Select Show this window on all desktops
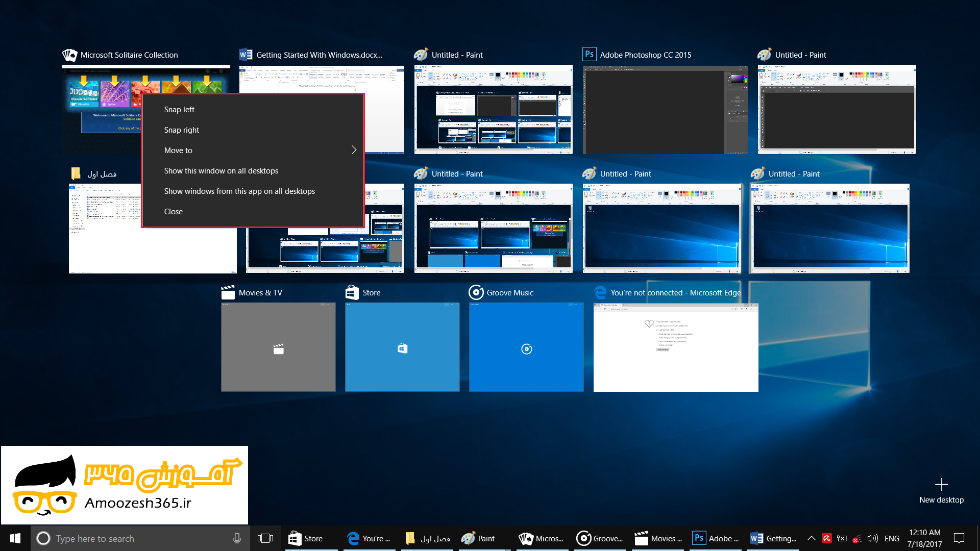 click(x=253, y=170)
